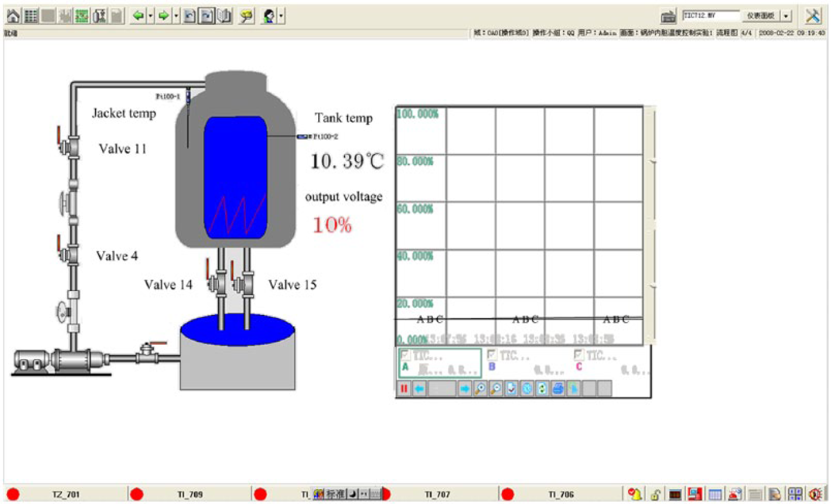Toggle the trend curve C checkbox
Viewport: 831px width, 504px height.
(x=578, y=355)
